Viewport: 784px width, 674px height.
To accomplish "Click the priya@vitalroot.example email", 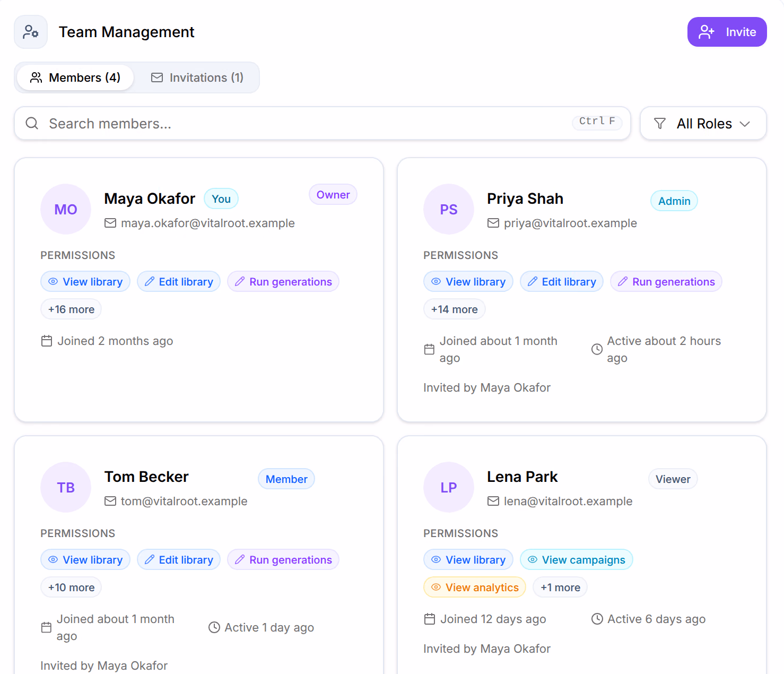I will click(570, 223).
